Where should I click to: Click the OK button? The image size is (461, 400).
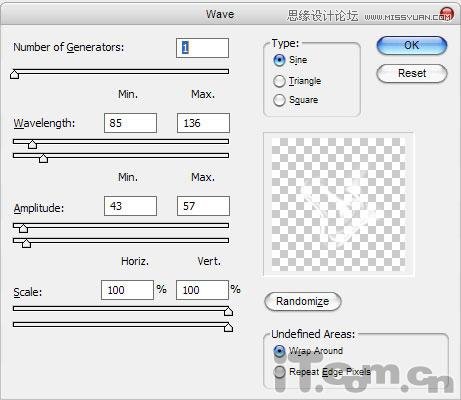[x=412, y=45]
